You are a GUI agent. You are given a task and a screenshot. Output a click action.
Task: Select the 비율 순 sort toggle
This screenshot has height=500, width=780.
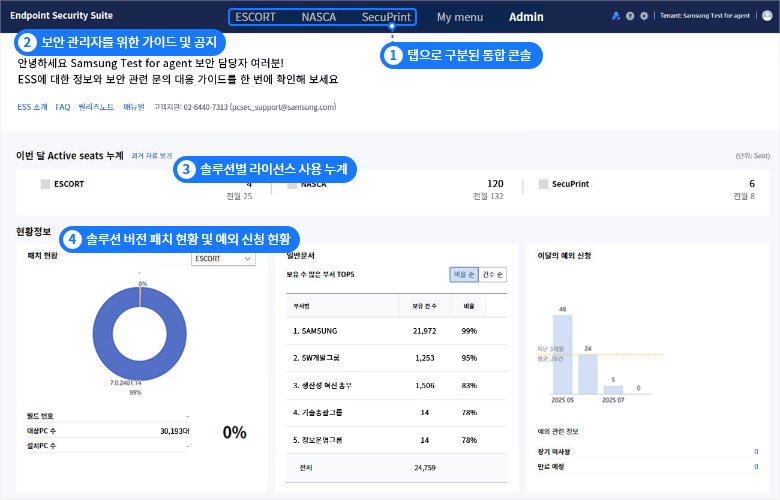[464, 275]
